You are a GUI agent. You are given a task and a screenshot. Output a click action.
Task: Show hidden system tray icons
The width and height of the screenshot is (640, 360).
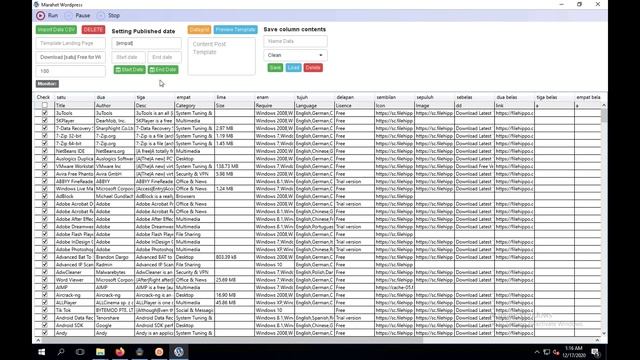coord(537,352)
